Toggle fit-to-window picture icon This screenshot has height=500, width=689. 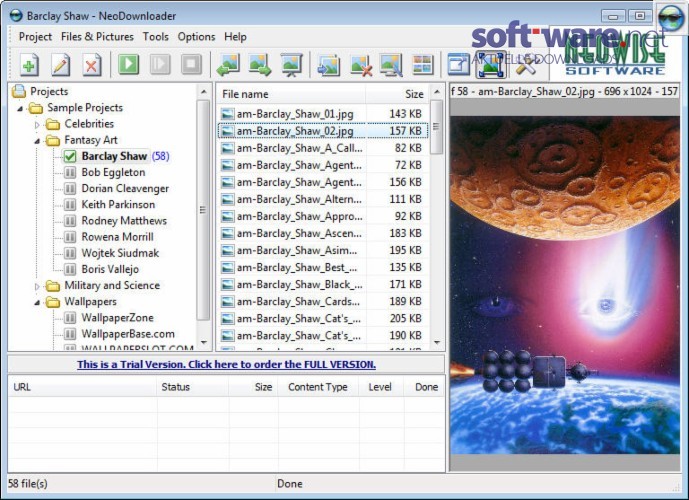[490, 65]
